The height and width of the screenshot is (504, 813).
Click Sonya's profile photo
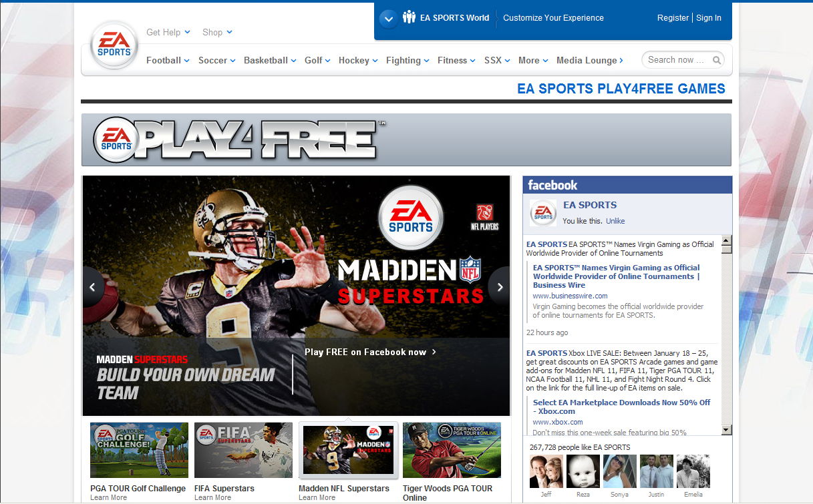click(x=620, y=471)
